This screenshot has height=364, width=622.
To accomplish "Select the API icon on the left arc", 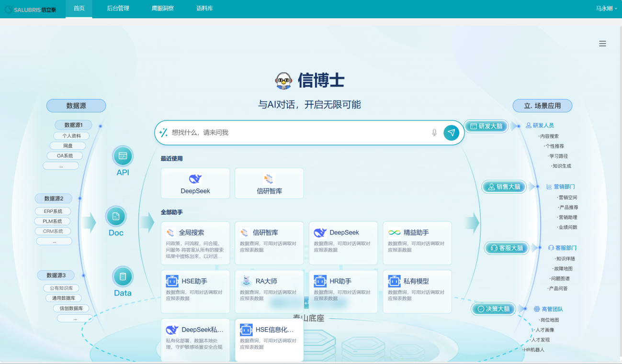I will (122, 155).
